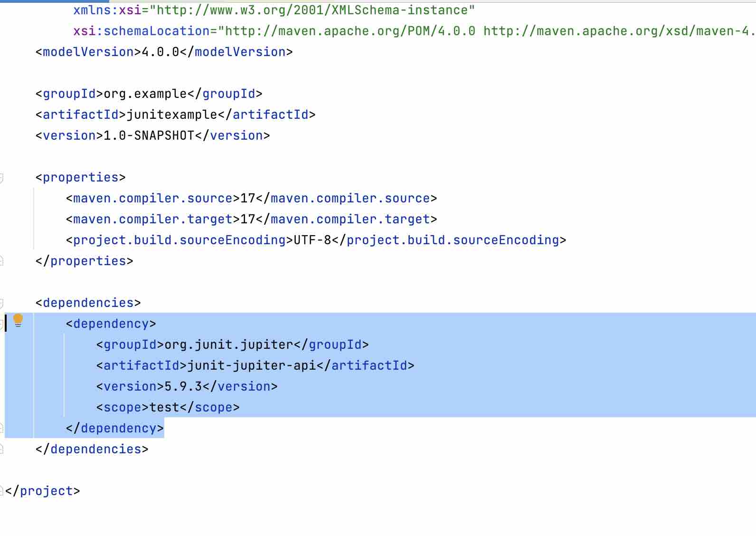The height and width of the screenshot is (536, 756).
Task: Click the maven.compiler.target value 17
Action: click(248, 219)
